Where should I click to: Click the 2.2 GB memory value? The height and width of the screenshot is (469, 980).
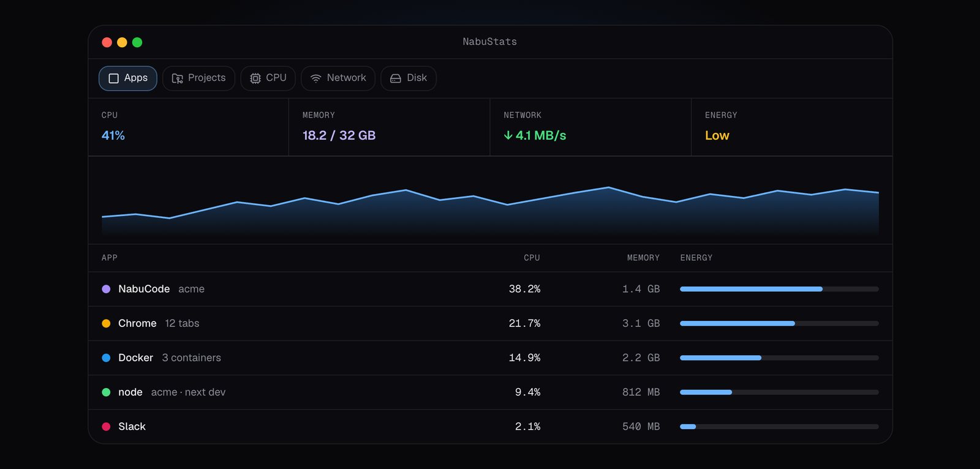(x=641, y=358)
